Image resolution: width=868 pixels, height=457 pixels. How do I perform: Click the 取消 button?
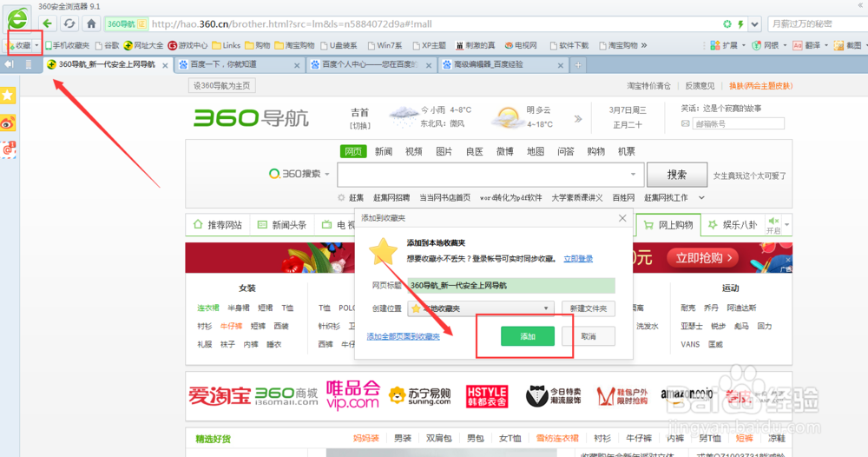point(589,336)
